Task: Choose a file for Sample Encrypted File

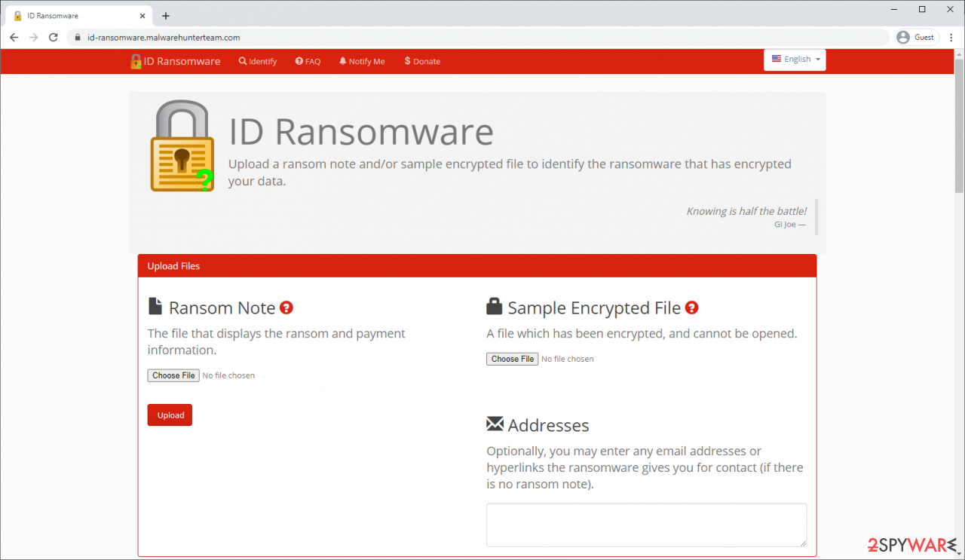Action: point(512,359)
